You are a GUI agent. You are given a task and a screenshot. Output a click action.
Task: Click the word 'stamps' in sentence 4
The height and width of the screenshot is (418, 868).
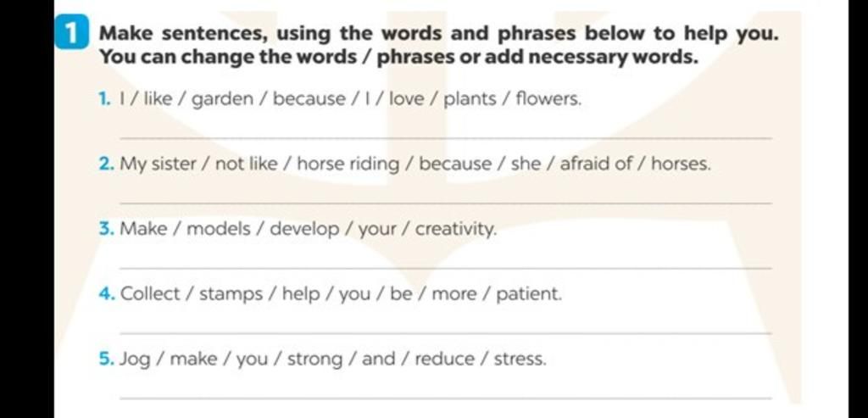click(x=231, y=294)
